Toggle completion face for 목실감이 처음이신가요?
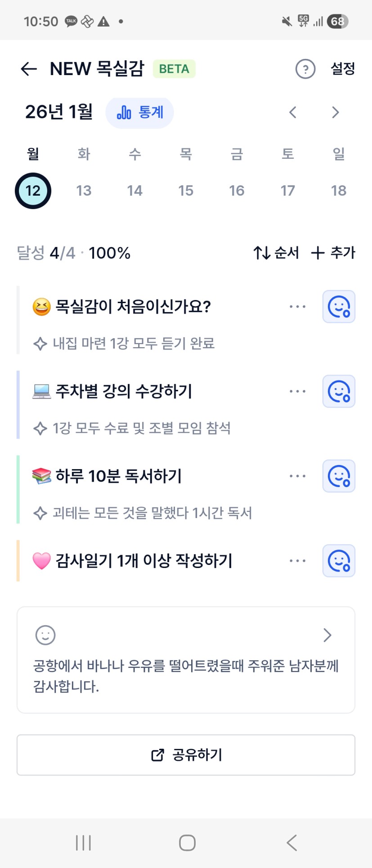The image size is (372, 868). tap(339, 307)
